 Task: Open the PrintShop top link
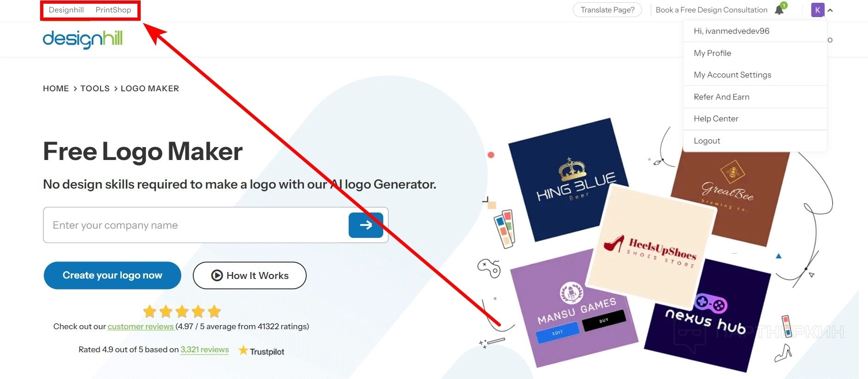click(x=113, y=10)
